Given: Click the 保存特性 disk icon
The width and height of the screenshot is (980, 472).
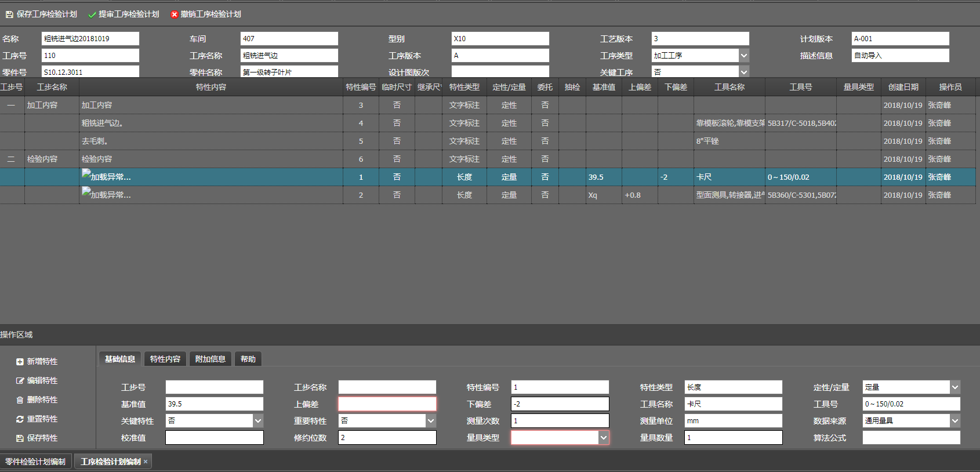Looking at the screenshot, I should pyautogui.click(x=20, y=438).
